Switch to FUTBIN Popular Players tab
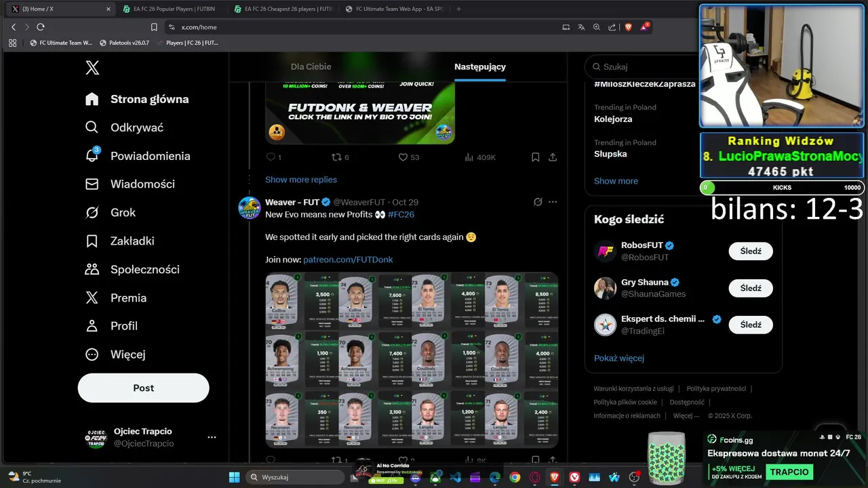Image resolution: width=868 pixels, height=488 pixels. [x=168, y=9]
